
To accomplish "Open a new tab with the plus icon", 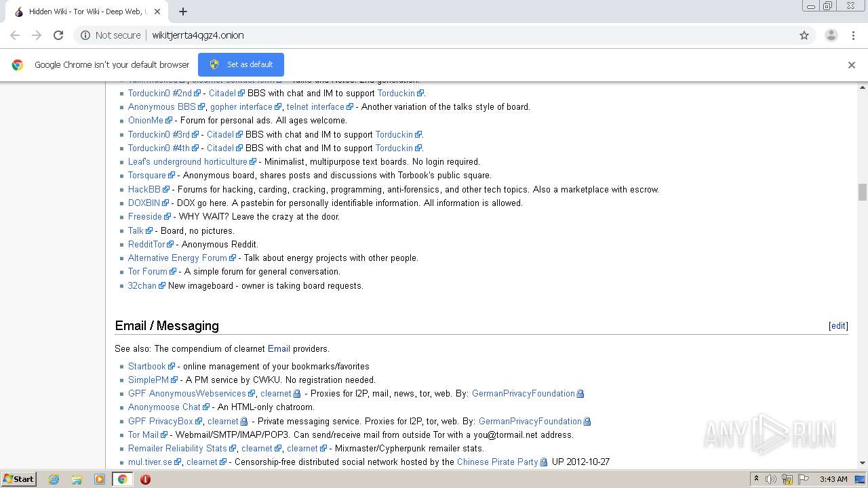I will coord(183,12).
